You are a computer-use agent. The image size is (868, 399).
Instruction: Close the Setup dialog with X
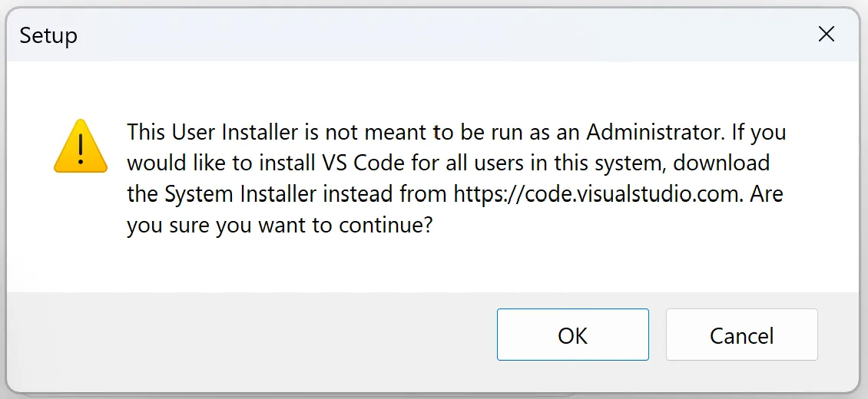tap(826, 35)
